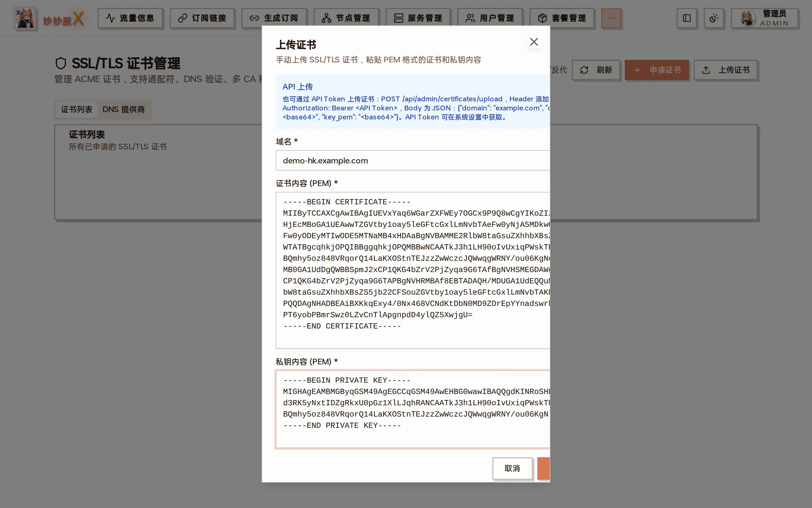The image size is (812, 508).
Task: Click the 取消 button
Action: coord(512,468)
